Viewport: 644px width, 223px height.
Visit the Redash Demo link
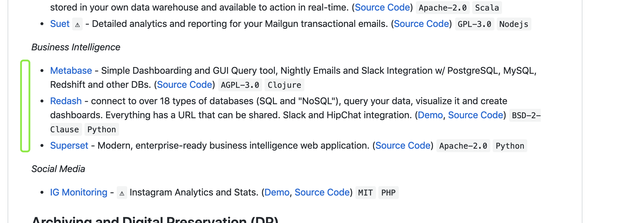click(x=430, y=115)
